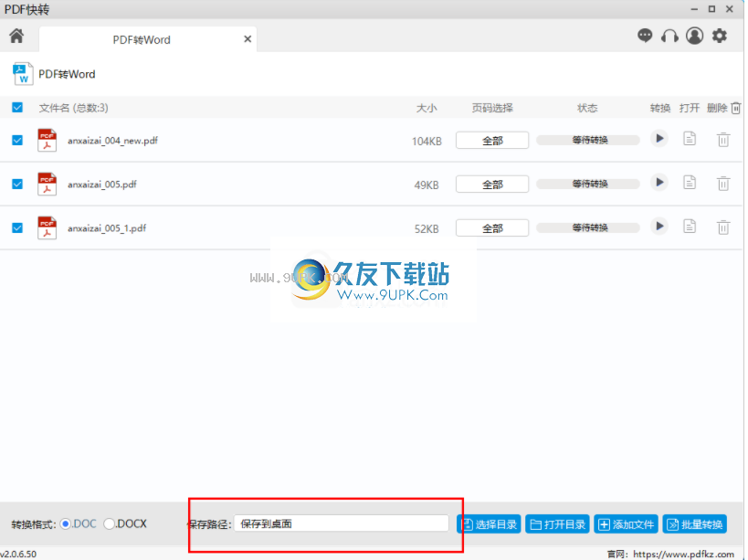The height and width of the screenshot is (560, 748).
Task: Open settings gear icon
Action: (719, 36)
